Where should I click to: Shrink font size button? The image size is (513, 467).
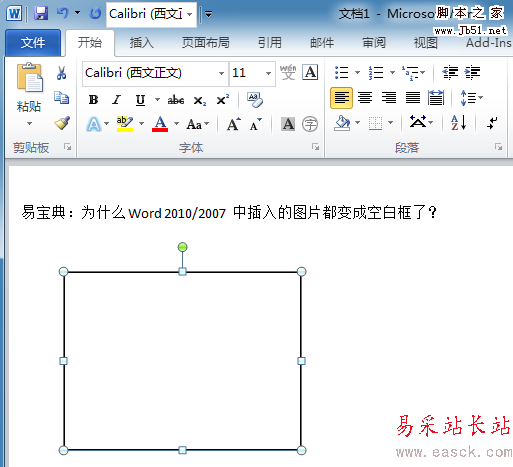pyautogui.click(x=256, y=124)
